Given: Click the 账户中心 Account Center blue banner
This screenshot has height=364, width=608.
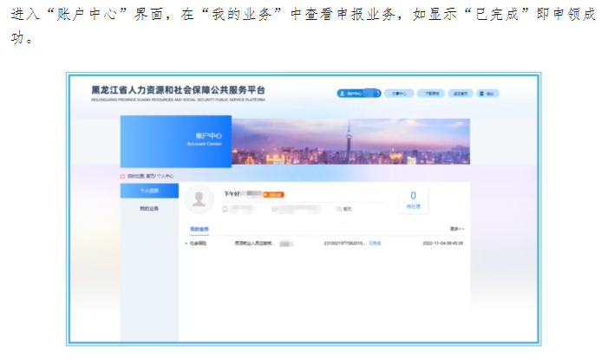Looking at the screenshot, I should [x=176, y=141].
